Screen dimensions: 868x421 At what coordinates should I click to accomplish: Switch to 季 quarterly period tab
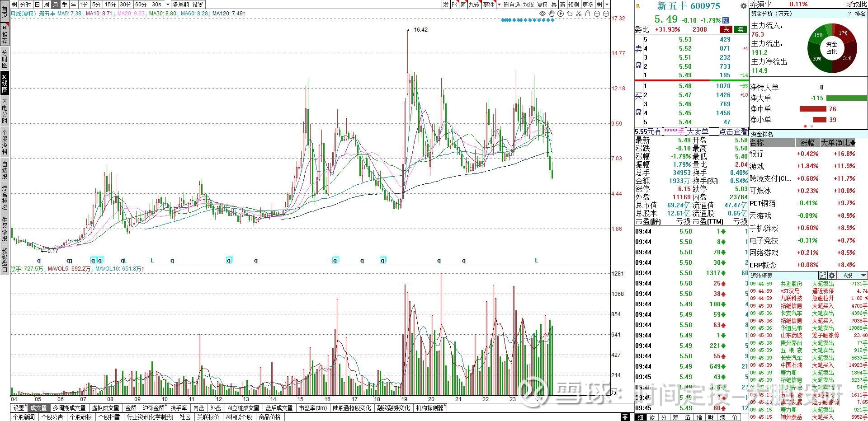point(64,5)
